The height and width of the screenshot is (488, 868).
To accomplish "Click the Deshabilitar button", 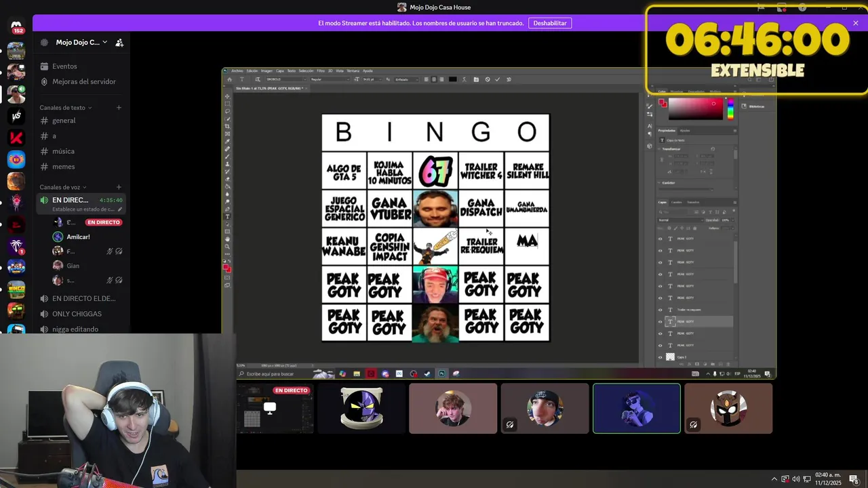I will tap(550, 23).
